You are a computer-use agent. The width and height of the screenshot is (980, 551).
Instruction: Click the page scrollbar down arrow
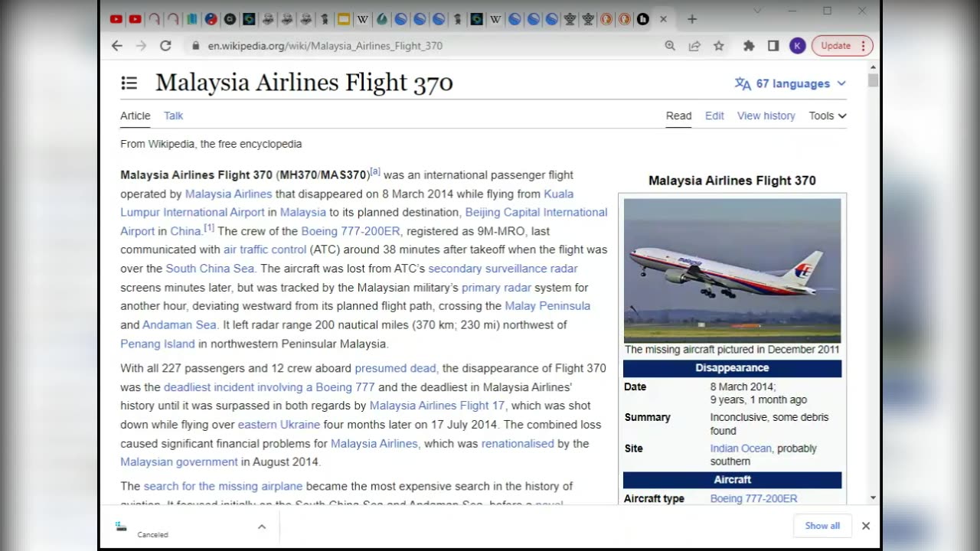[873, 498]
